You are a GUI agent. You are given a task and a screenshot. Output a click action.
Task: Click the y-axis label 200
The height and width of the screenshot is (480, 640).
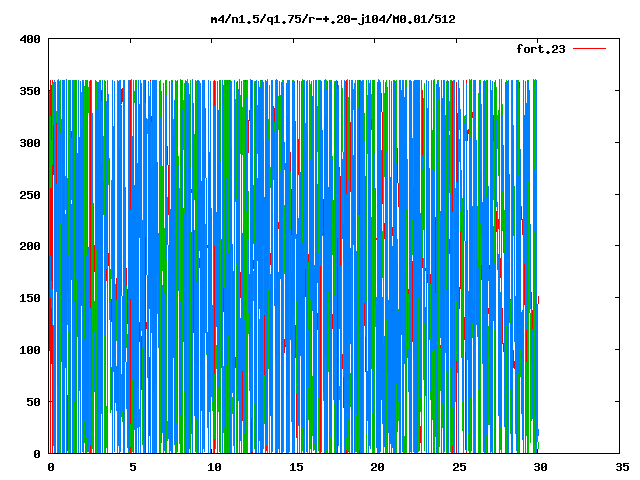[x=30, y=246]
